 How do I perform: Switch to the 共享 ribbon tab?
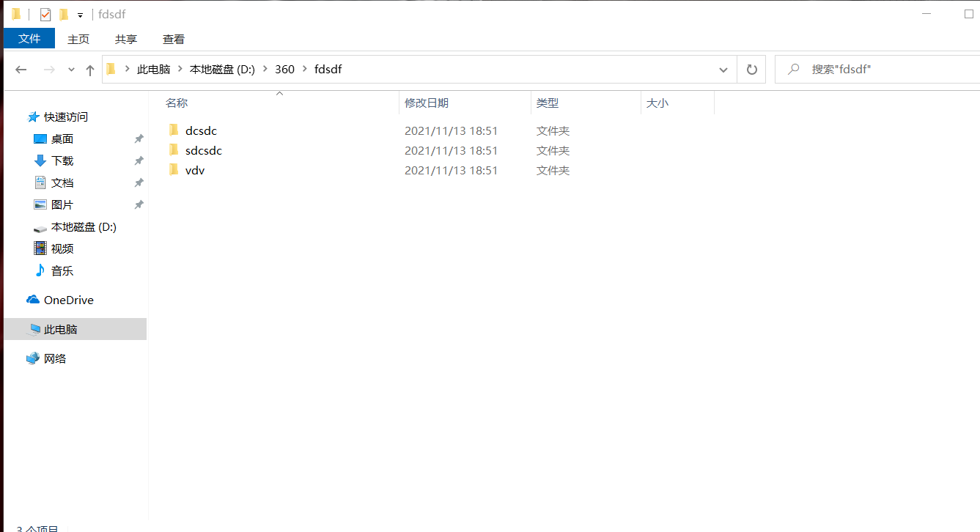point(126,39)
